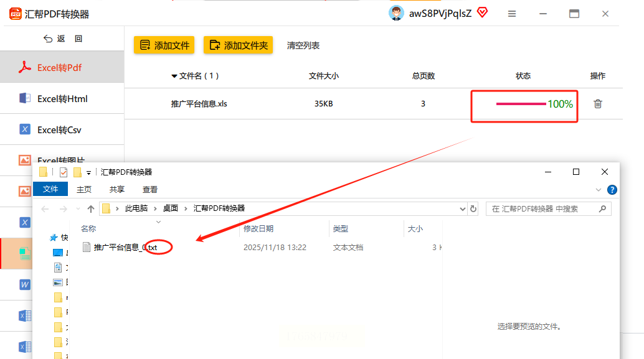Screen dimensions: 644x359
Task: Click the 添加文件夹 button
Action: (x=238, y=45)
